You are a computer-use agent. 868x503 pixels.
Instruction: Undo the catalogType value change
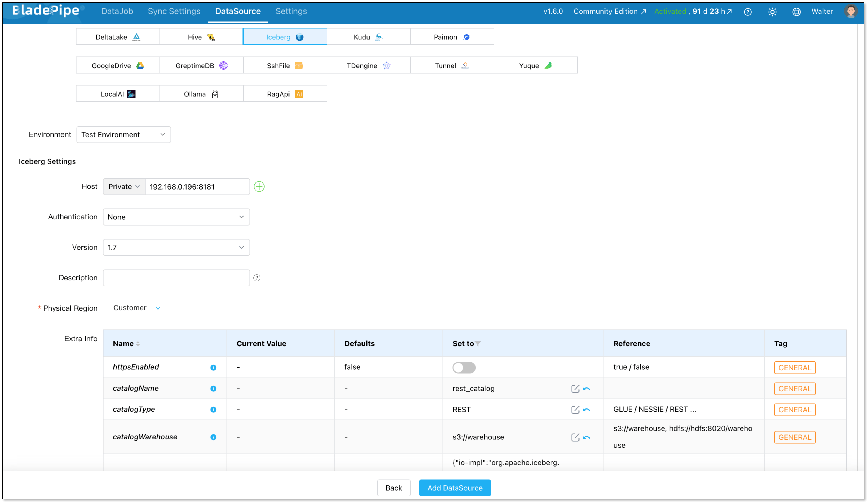point(586,410)
